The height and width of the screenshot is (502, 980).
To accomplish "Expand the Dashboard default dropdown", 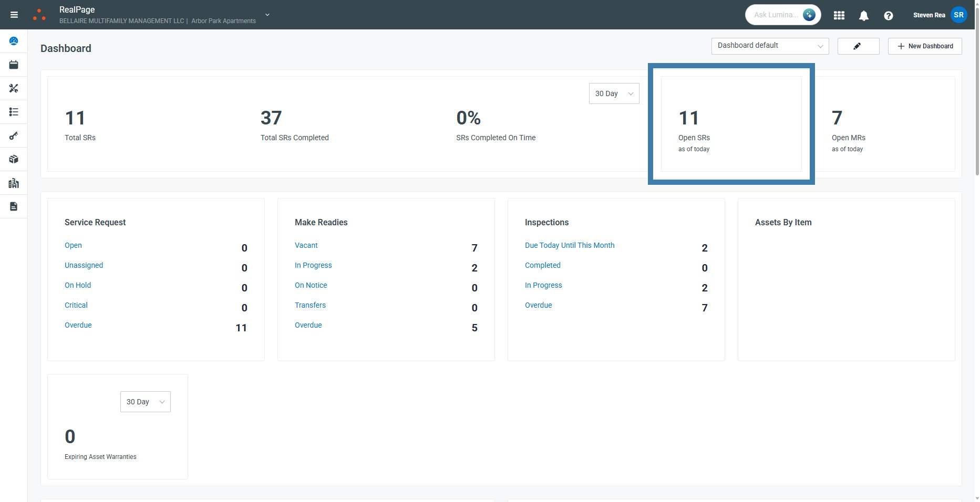I will click(770, 46).
